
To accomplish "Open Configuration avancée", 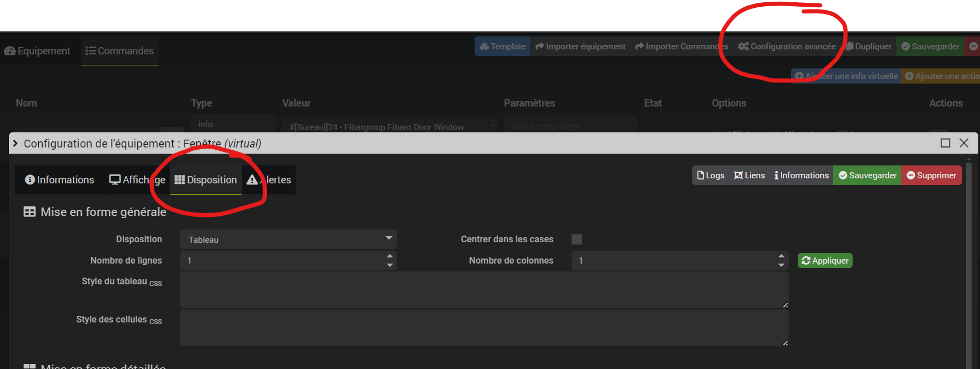I will pyautogui.click(x=787, y=47).
